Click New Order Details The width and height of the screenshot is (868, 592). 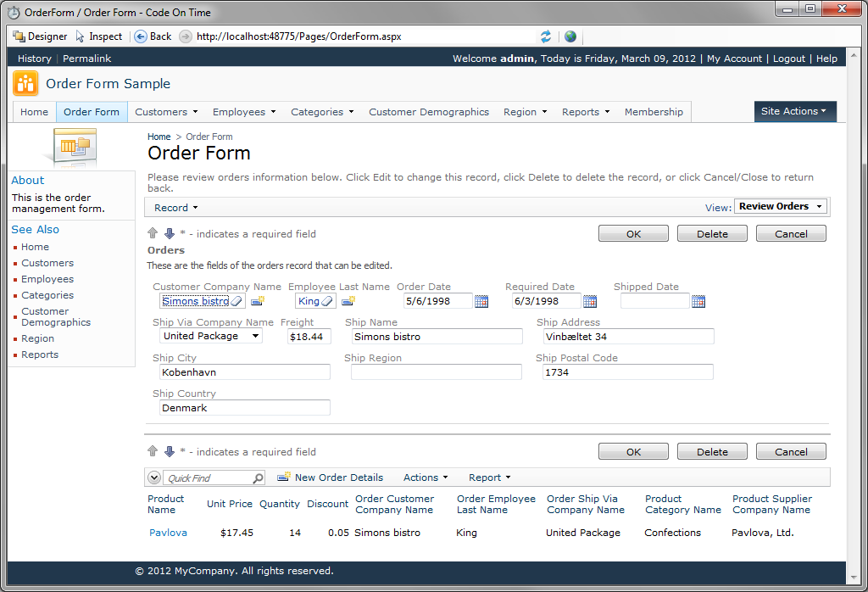coord(338,478)
